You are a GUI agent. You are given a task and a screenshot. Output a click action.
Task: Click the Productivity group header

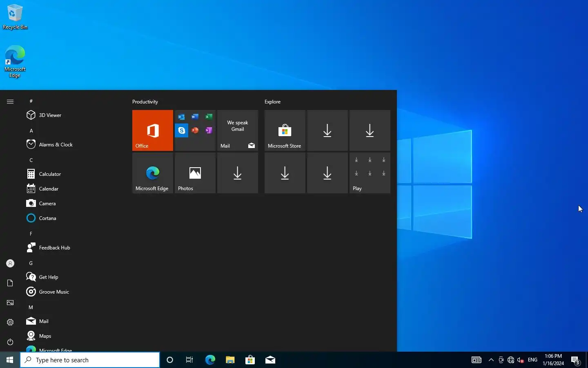pos(145,102)
